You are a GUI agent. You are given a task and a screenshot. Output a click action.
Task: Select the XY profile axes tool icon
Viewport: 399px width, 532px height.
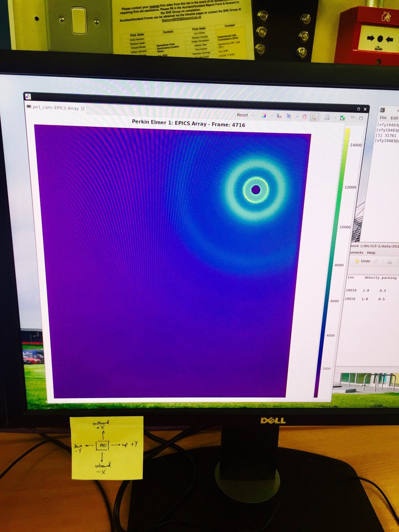[x=279, y=116]
